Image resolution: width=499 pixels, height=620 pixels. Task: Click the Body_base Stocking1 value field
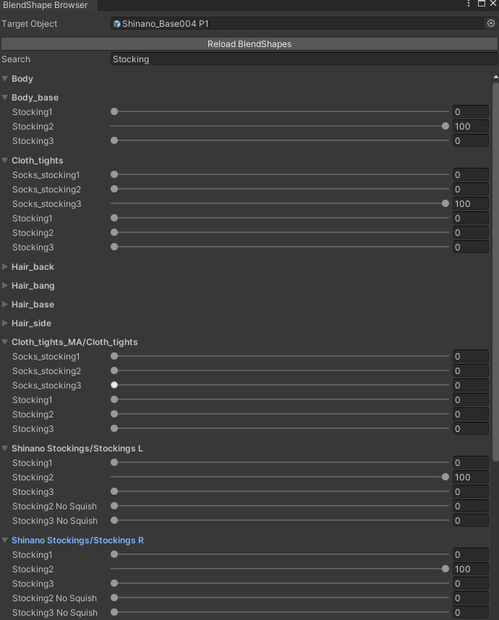(x=471, y=112)
